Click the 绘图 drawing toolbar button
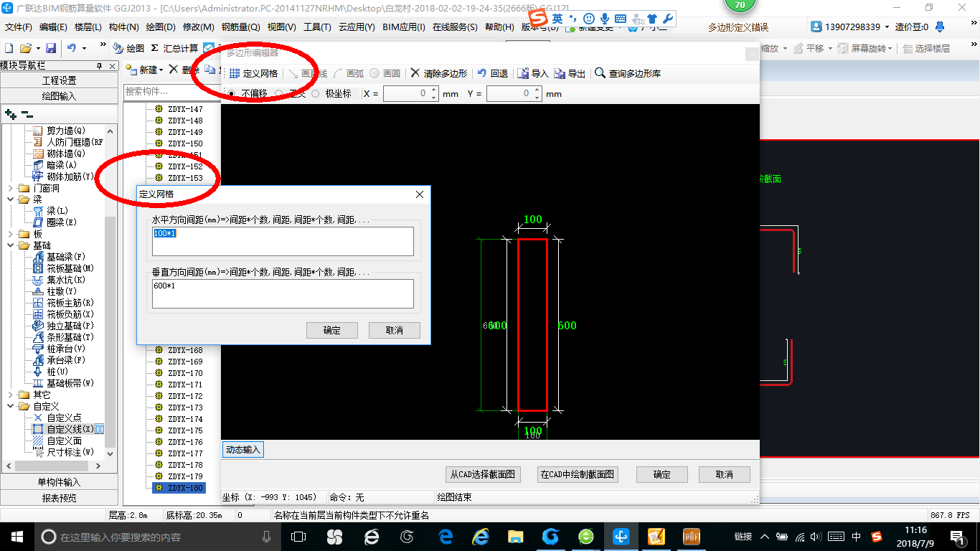Image resolution: width=980 pixels, height=551 pixels. coord(129,48)
